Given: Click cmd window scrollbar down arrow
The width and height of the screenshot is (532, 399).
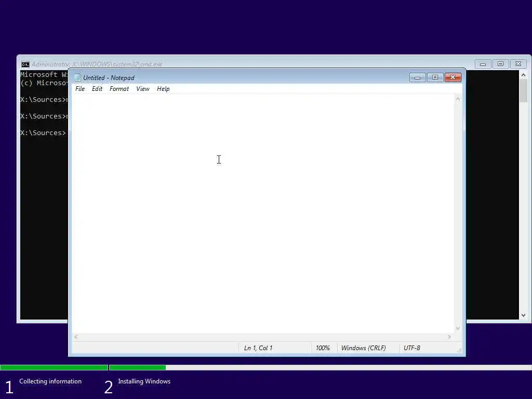Looking at the screenshot, I should point(523,315).
